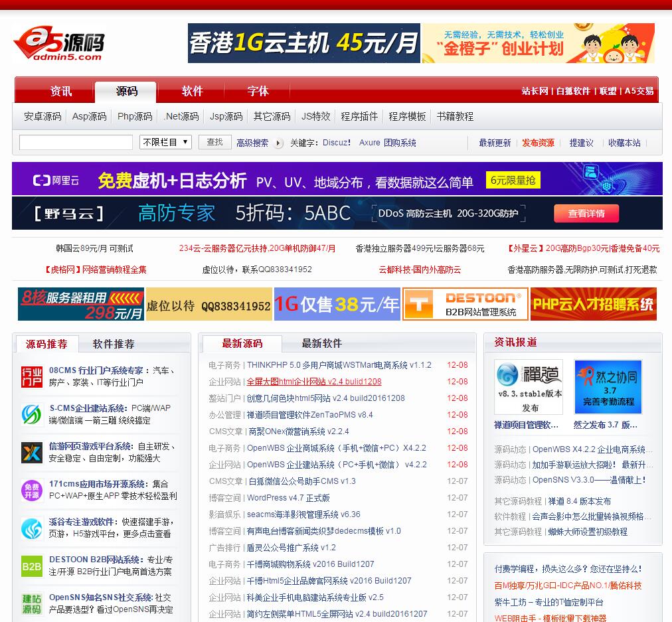Open the 安卓源码 category

point(42,117)
